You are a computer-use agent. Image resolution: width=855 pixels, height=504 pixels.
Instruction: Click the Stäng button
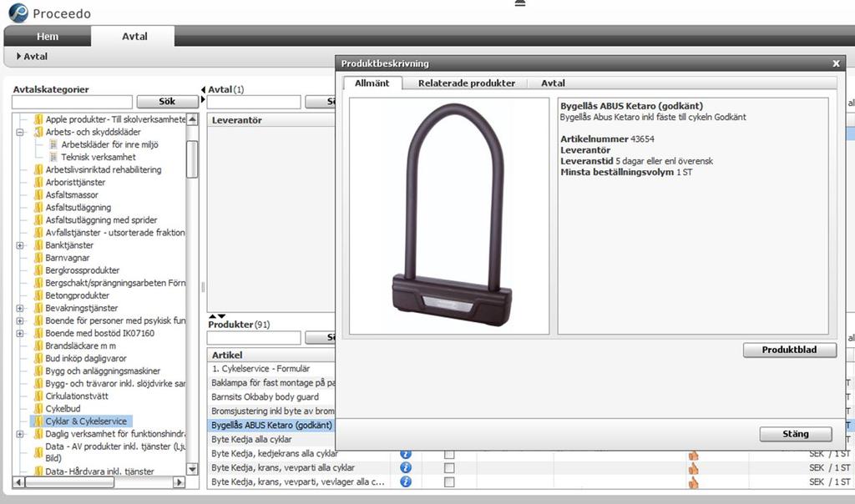pos(796,434)
